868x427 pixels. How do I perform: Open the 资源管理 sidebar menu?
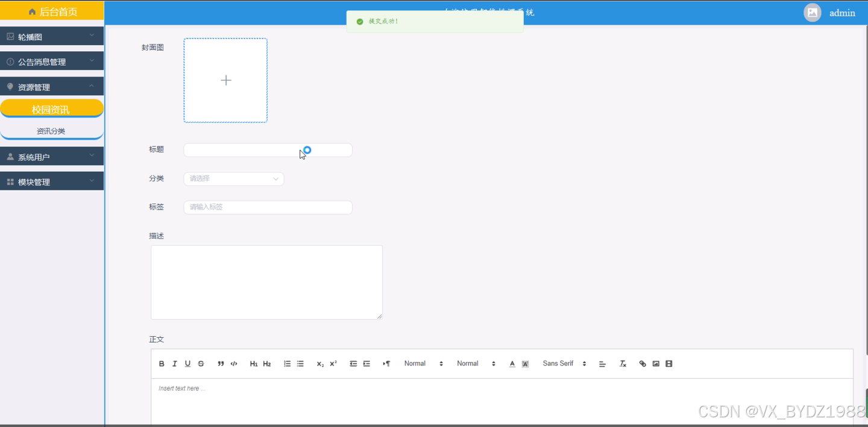click(x=52, y=86)
